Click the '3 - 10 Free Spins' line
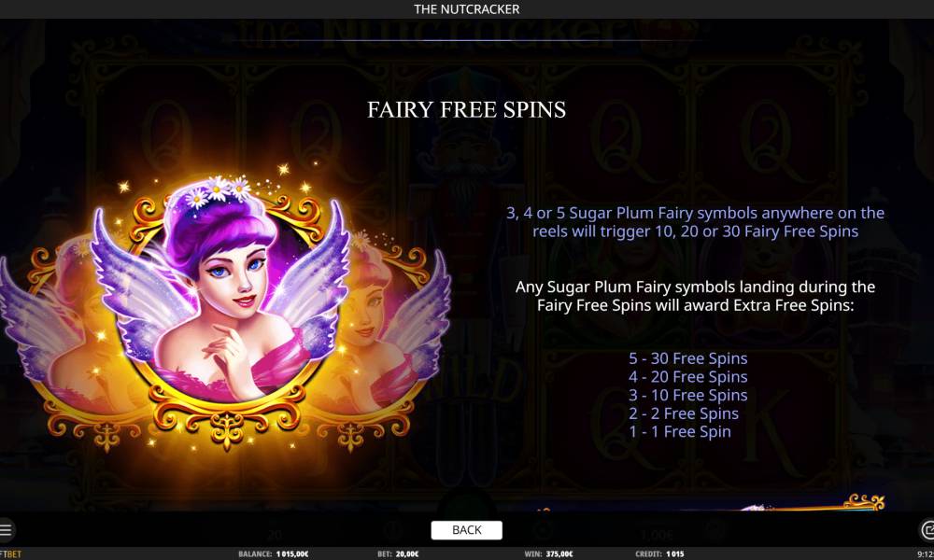The width and height of the screenshot is (934, 560). (688, 395)
